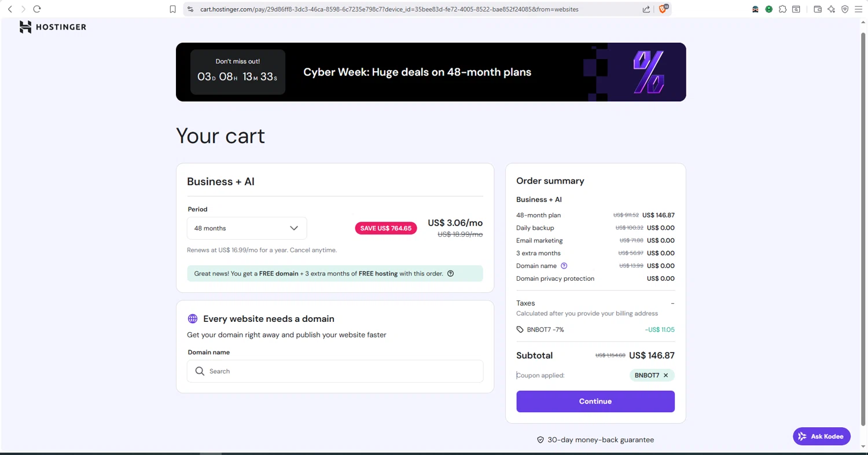Open the Domain name help tooltip
Screen dimensions: 868x455
[x=564, y=266]
